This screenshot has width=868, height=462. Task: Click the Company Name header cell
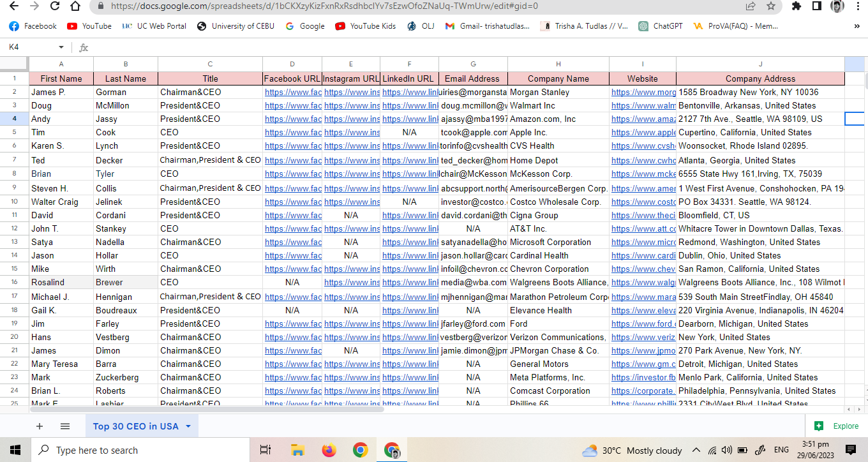558,78
